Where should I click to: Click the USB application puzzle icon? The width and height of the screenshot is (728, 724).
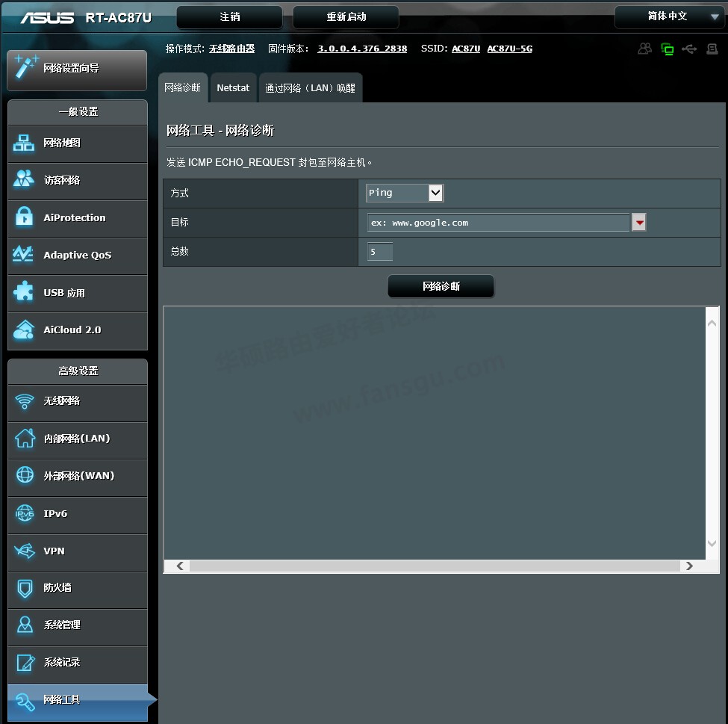[24, 292]
